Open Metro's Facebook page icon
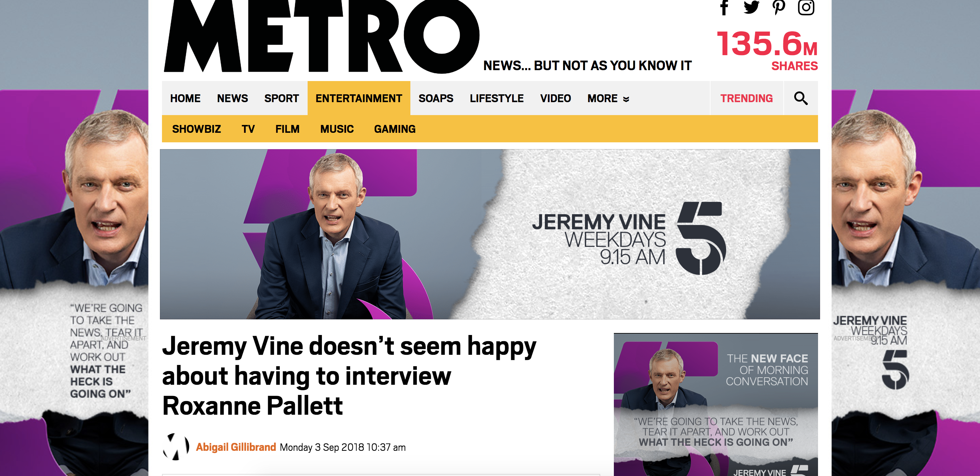The image size is (980, 476). (724, 7)
